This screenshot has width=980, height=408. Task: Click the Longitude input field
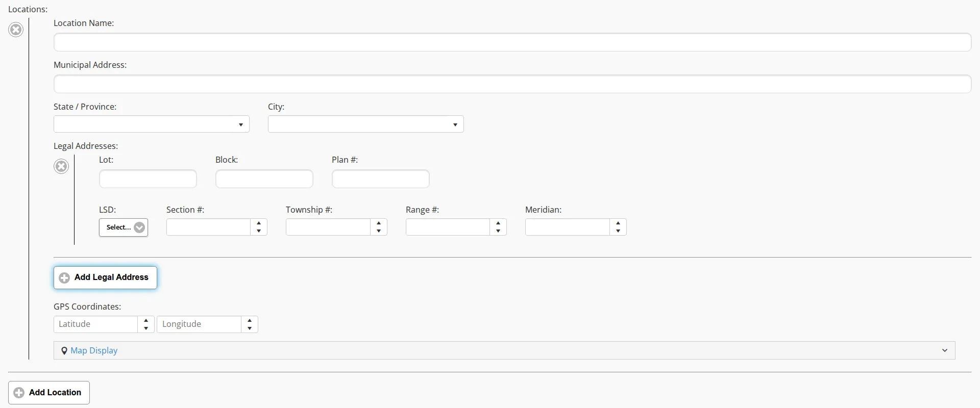click(199, 324)
